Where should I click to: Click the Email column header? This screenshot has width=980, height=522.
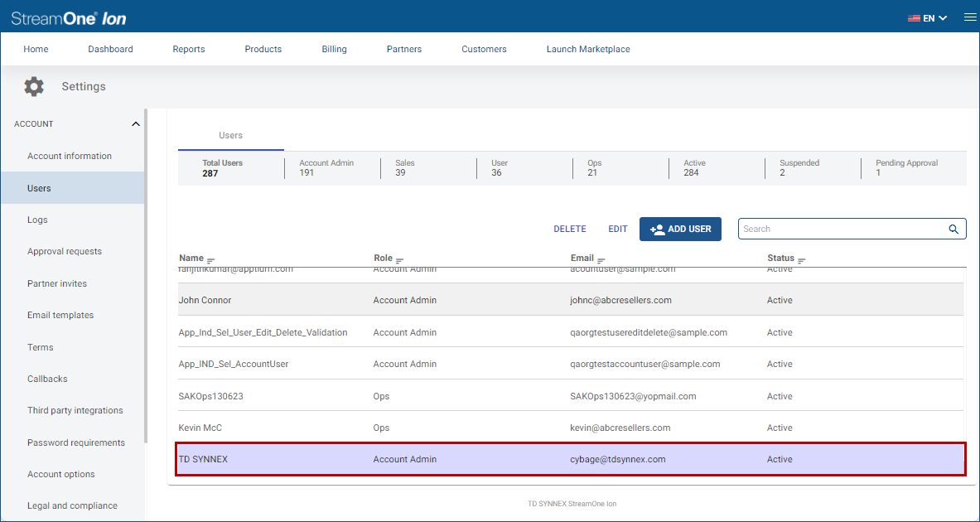[582, 258]
